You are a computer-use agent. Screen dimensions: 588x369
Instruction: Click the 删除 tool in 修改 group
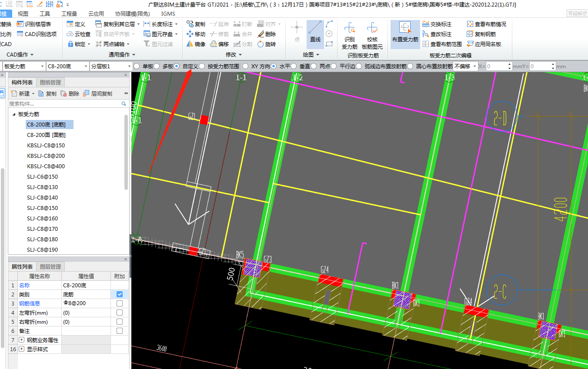[x=266, y=34]
